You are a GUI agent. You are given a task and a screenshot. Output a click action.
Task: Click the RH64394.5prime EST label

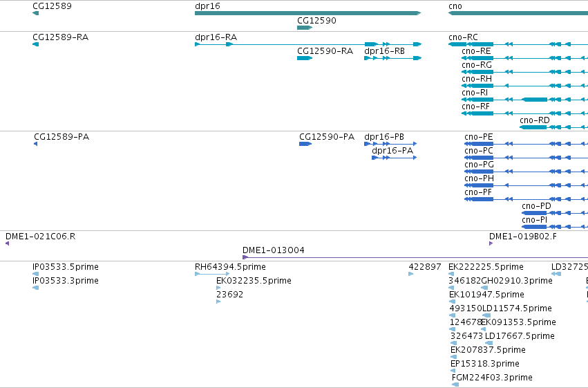tap(230, 267)
